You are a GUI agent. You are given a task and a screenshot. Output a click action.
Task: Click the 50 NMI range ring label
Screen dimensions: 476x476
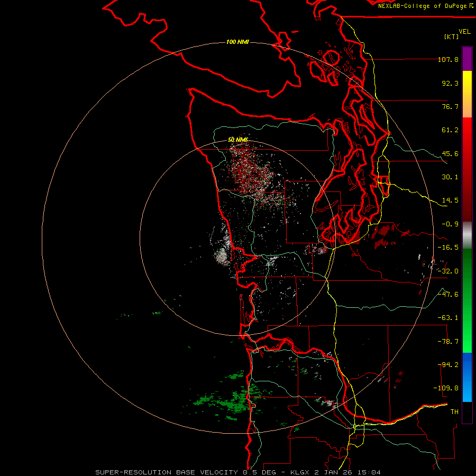tap(238, 140)
